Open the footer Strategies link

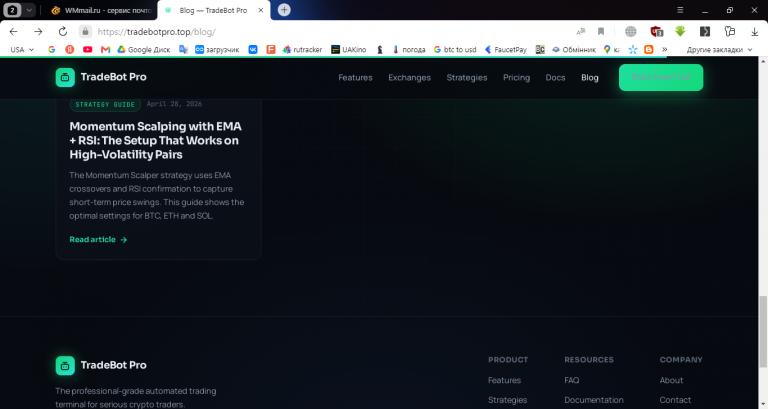click(x=507, y=400)
